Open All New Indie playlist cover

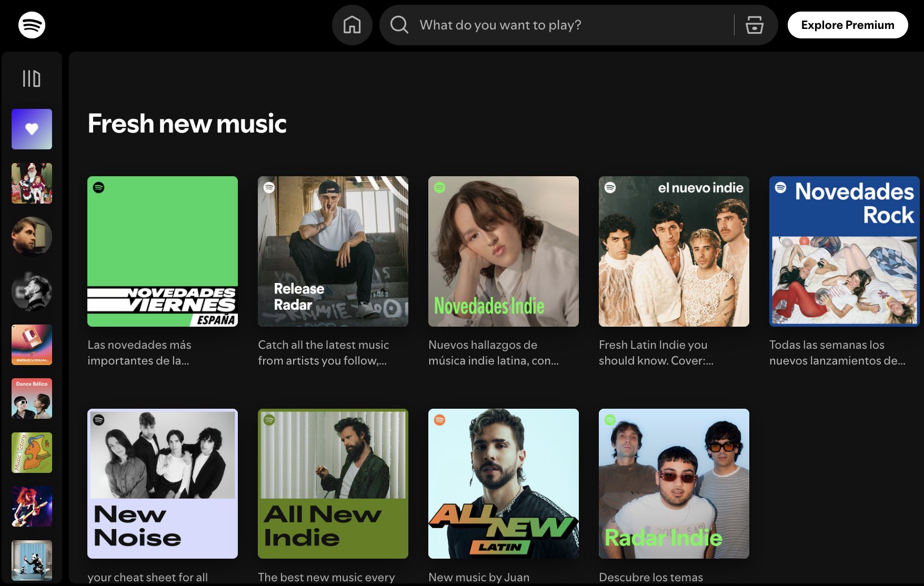(x=333, y=484)
